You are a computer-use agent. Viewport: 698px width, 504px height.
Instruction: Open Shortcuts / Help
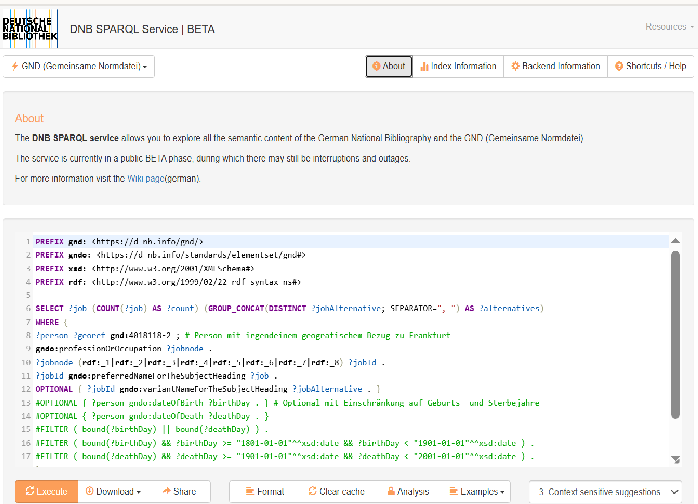click(650, 66)
